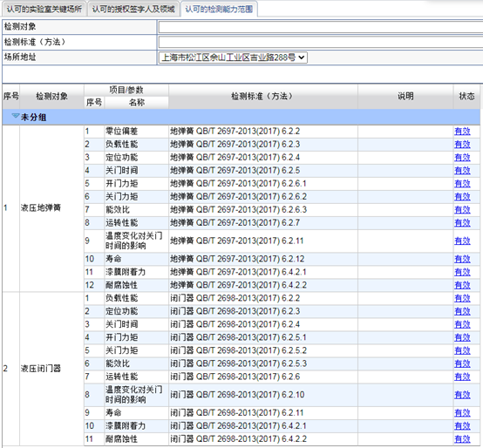Click the 检测对象 search input field
The image size is (483, 448).
[320, 27]
